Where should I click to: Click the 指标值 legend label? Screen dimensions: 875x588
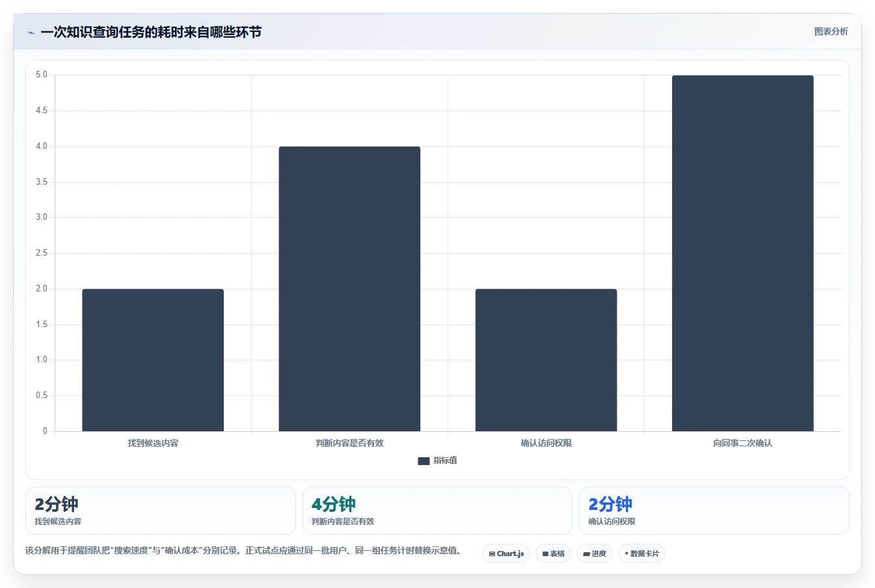tap(445, 461)
